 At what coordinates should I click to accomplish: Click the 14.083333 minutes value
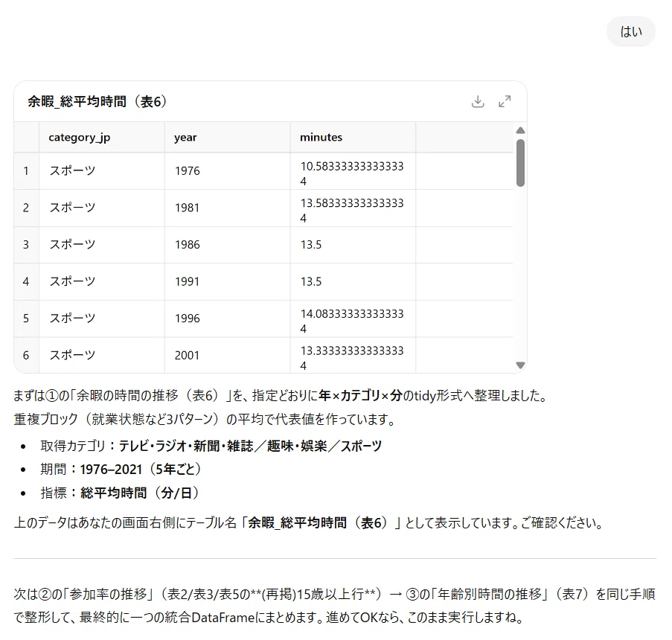coord(352,321)
